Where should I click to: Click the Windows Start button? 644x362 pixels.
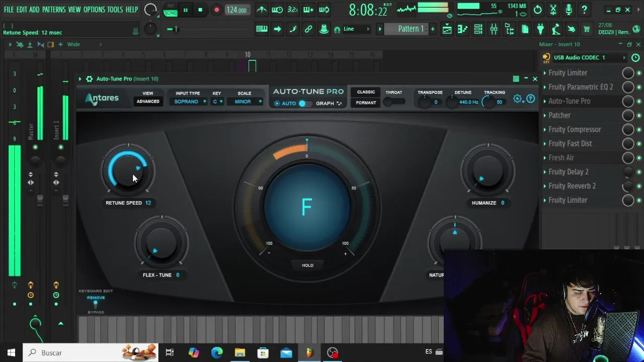click(11, 352)
